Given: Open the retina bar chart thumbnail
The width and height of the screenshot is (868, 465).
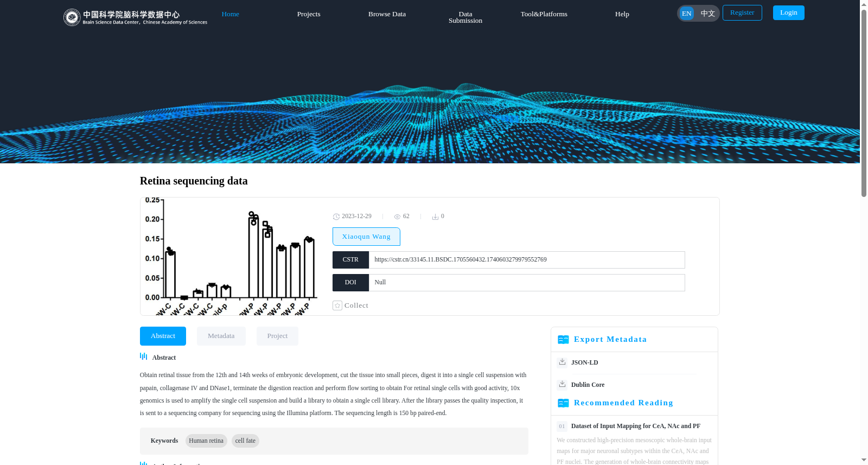Looking at the screenshot, I should (231, 256).
